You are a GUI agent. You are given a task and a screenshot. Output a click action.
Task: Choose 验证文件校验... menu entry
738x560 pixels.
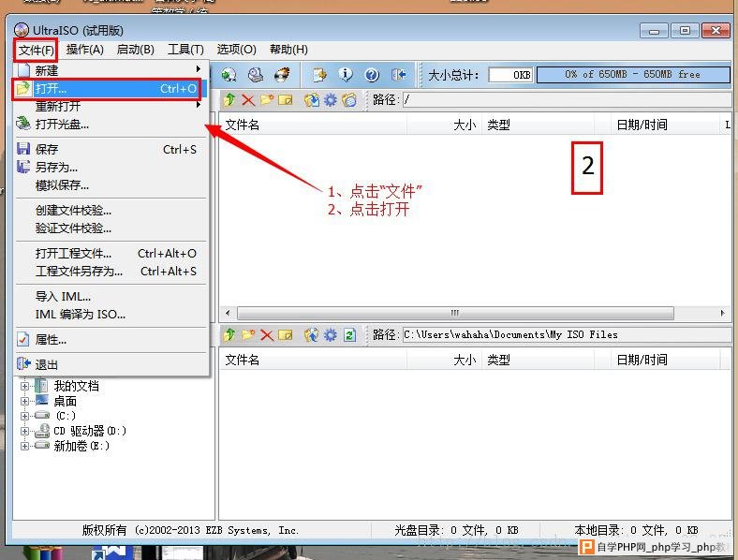pos(111,228)
